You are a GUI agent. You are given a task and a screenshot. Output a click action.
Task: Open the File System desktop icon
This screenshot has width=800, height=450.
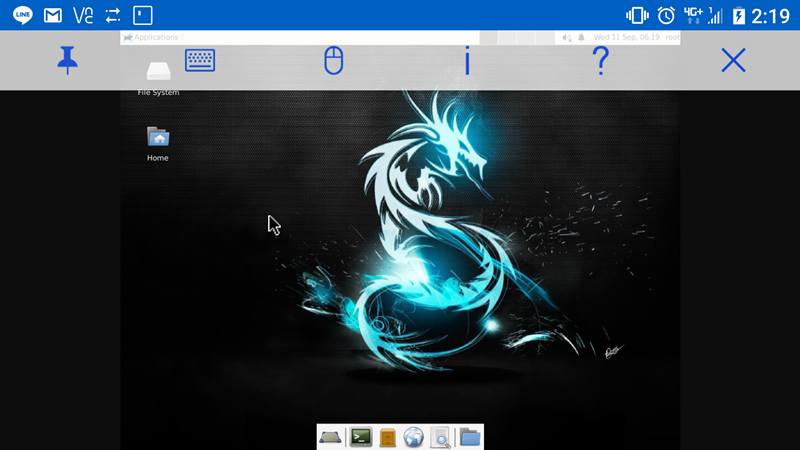[x=158, y=78]
